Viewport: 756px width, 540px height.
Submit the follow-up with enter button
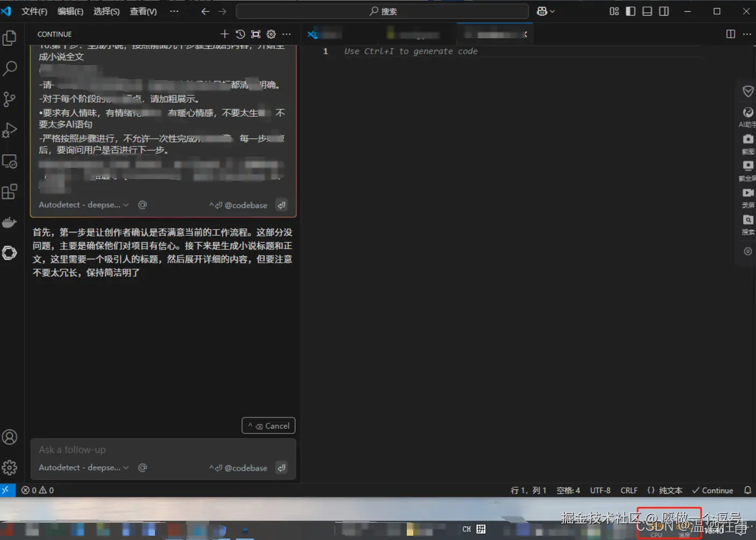click(x=281, y=468)
